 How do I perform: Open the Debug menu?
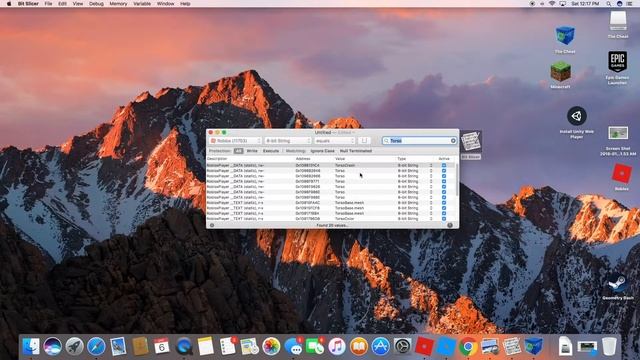(x=96, y=4)
